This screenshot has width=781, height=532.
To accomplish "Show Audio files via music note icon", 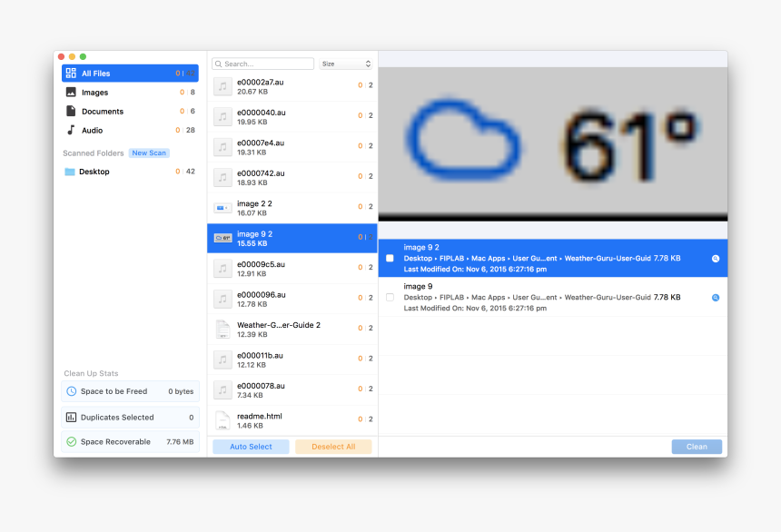I will 71,130.
